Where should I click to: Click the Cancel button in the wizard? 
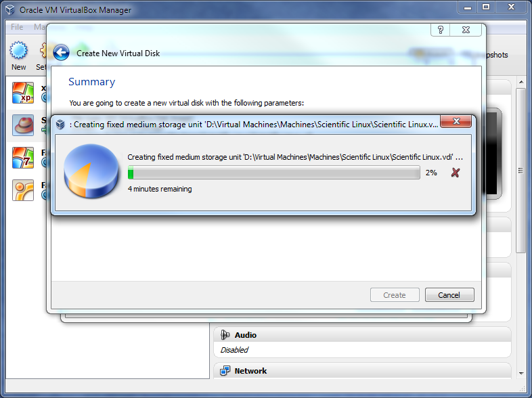[x=449, y=295]
